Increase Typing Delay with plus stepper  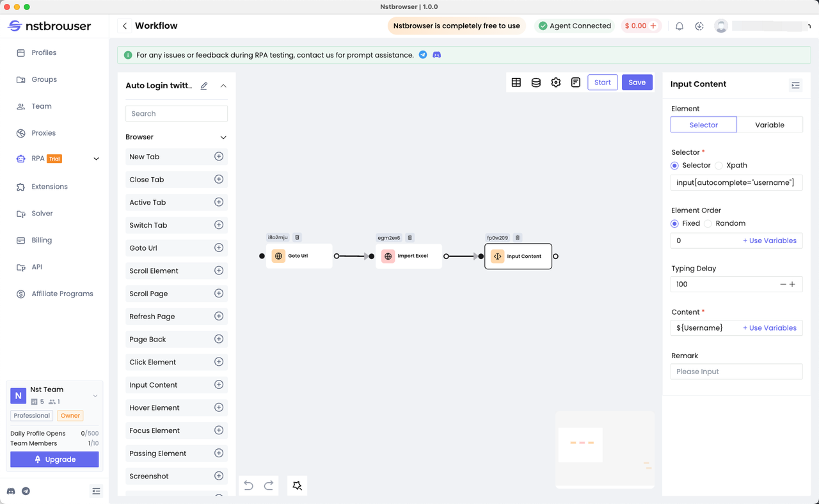pos(793,285)
